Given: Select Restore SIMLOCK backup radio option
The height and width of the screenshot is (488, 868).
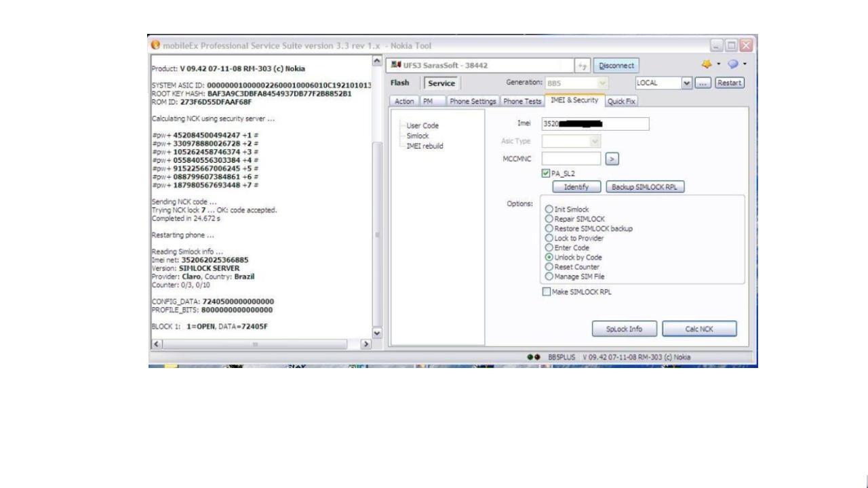Looking at the screenshot, I should [549, 228].
